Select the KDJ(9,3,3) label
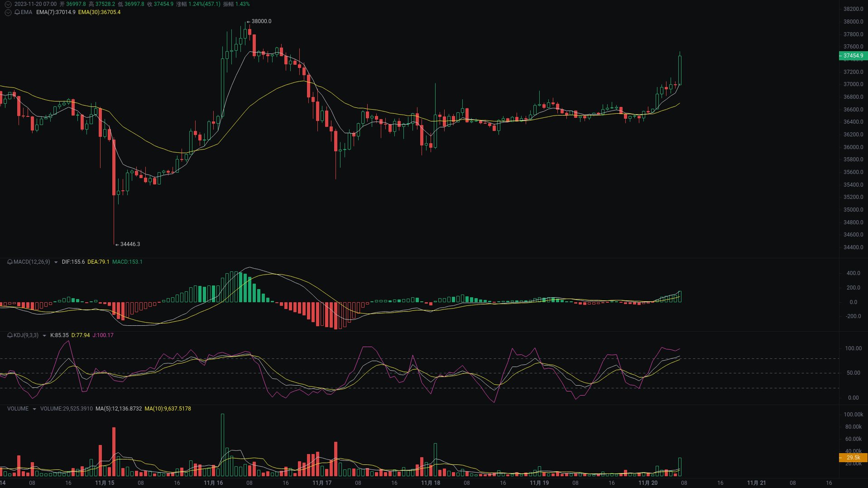This screenshot has width=868, height=488. [26, 335]
